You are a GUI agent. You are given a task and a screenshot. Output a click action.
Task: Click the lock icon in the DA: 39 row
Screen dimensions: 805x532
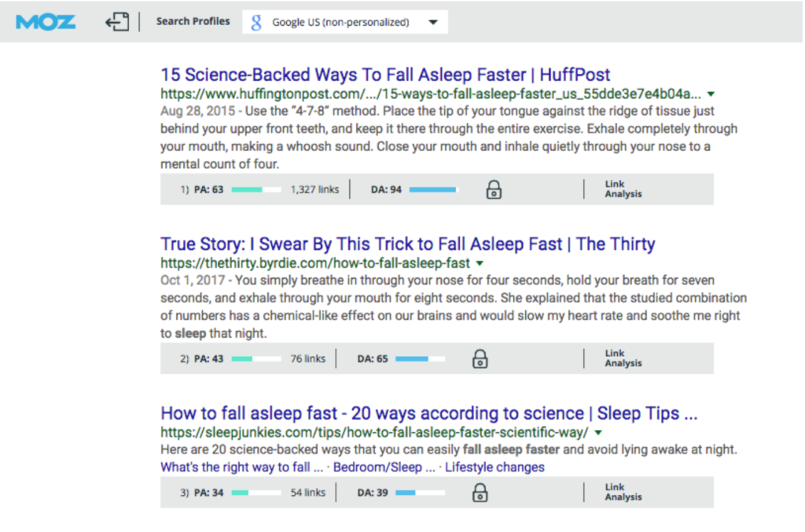(x=480, y=493)
